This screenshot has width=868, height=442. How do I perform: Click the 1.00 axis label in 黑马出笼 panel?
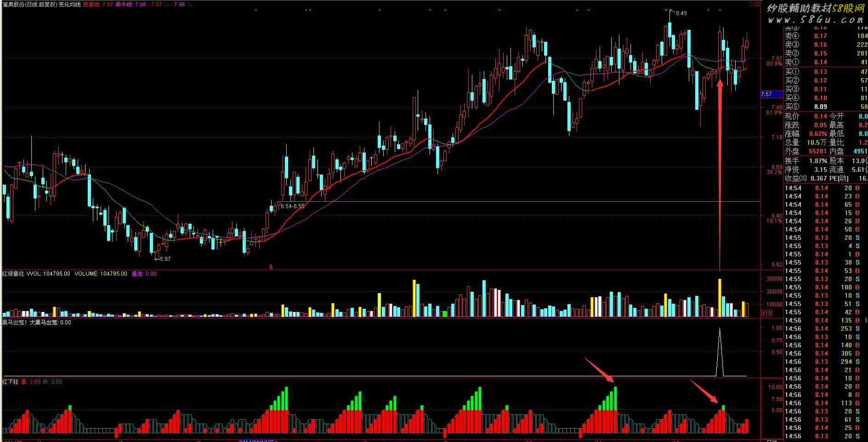(777, 328)
